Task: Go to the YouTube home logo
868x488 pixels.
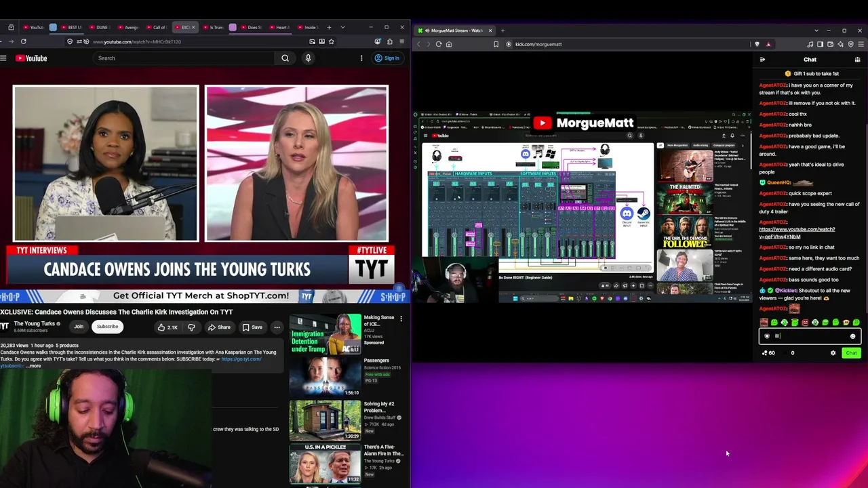Action: click(x=31, y=58)
